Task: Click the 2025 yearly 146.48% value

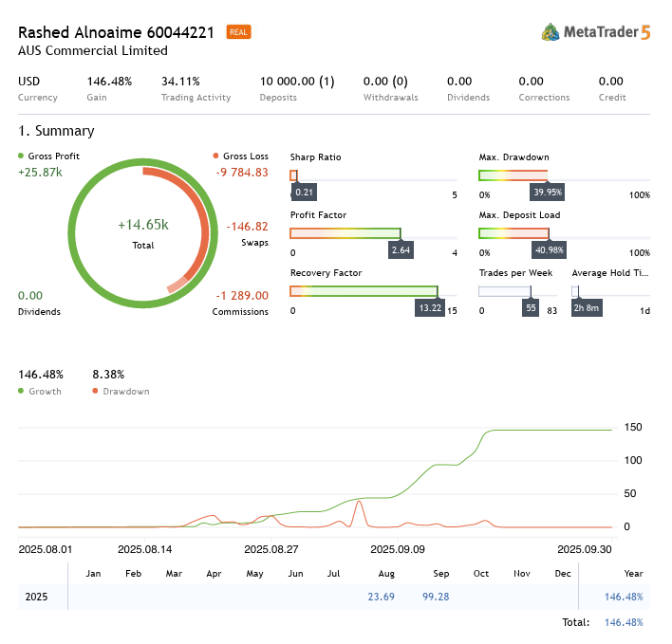Action: pos(624,598)
